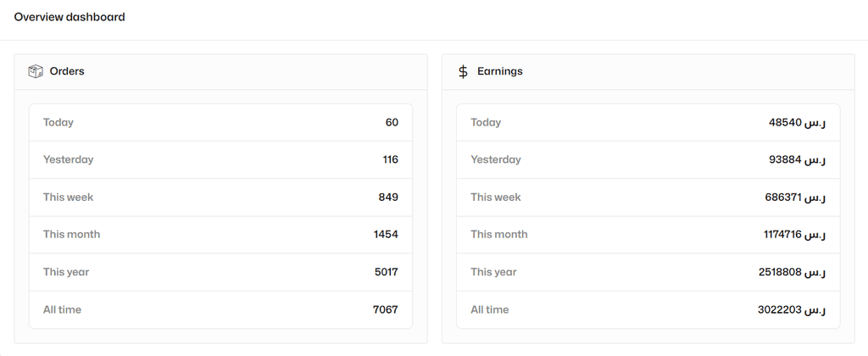
Task: Click the Orders package box icon
Action: 36,71
